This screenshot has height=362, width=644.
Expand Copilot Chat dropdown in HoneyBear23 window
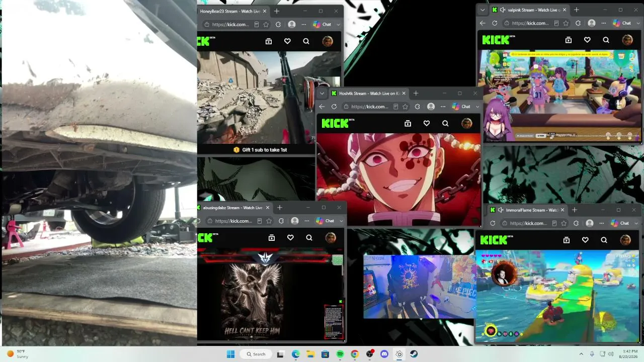tap(338, 24)
